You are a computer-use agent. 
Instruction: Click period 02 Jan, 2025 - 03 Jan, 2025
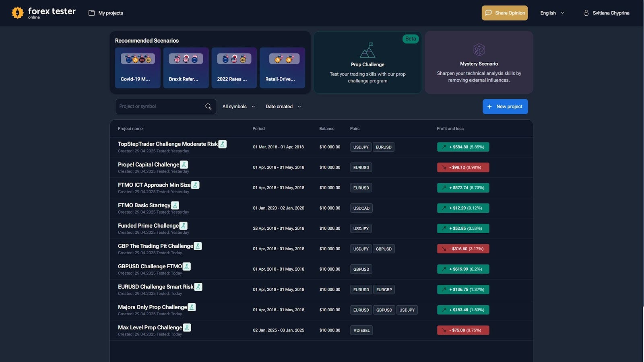click(279, 330)
